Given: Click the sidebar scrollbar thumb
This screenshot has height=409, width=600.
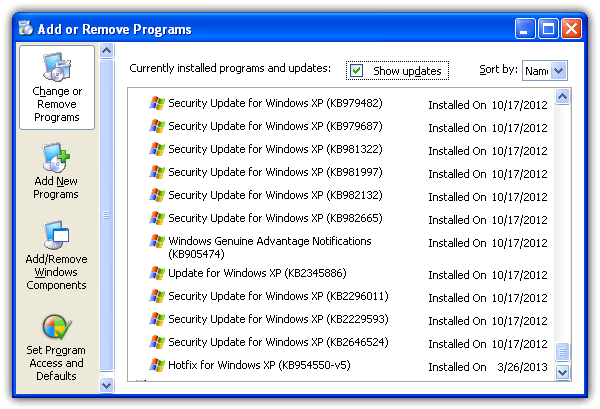Looking at the screenshot, I should click(106, 215).
